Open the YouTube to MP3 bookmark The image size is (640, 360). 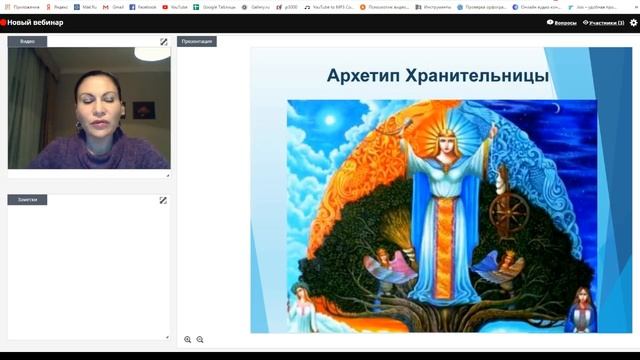click(x=329, y=7)
